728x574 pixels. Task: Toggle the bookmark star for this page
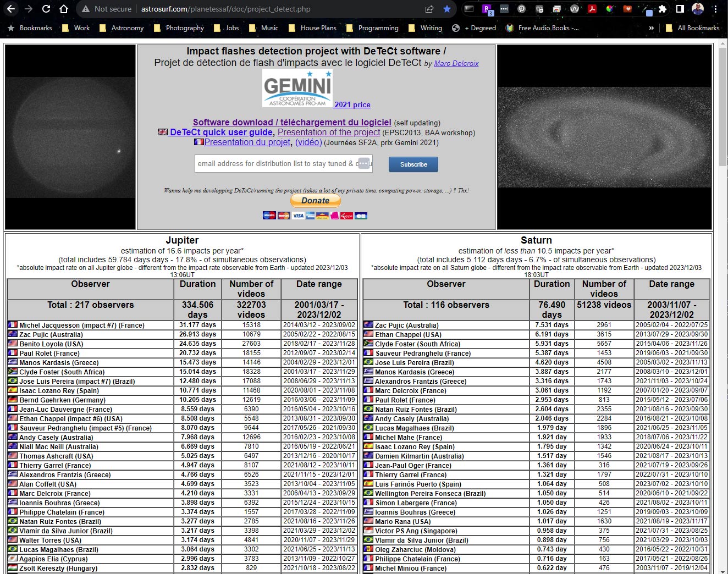(447, 9)
